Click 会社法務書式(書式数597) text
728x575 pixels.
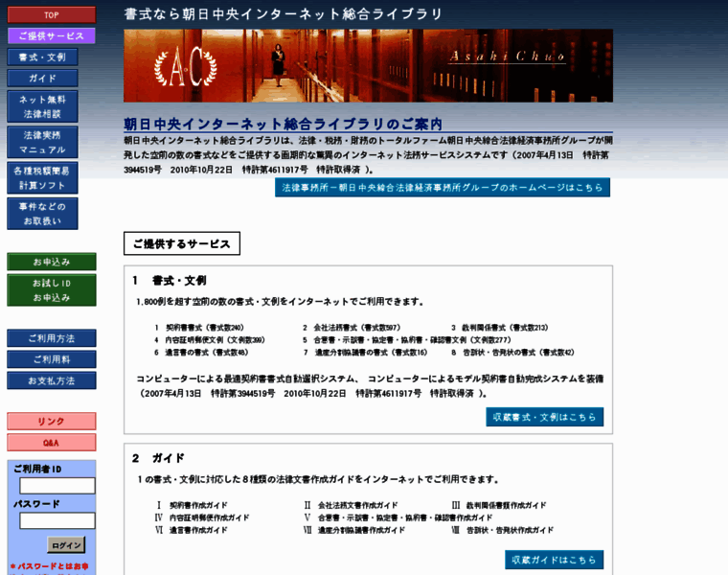point(357,328)
